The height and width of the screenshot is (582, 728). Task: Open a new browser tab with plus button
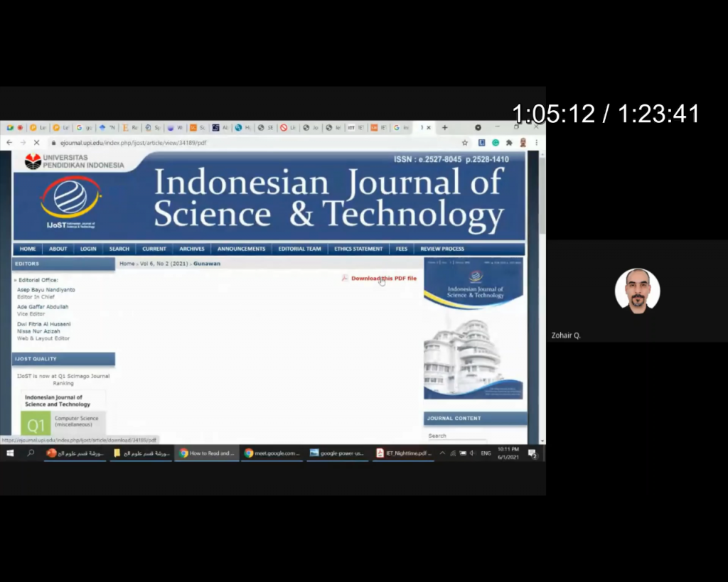445,128
